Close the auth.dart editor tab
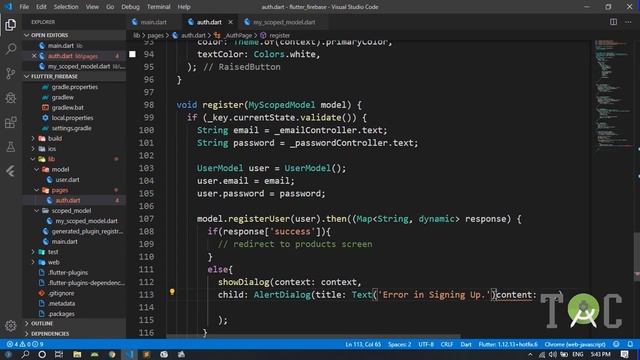Viewport: 640px width, 360px height. [x=231, y=22]
